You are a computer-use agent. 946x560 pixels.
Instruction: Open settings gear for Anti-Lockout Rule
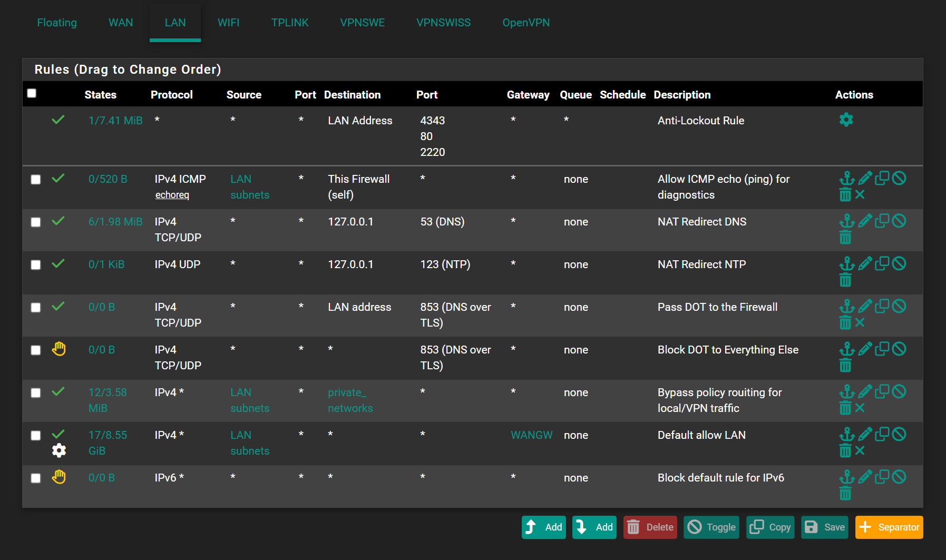click(x=846, y=120)
